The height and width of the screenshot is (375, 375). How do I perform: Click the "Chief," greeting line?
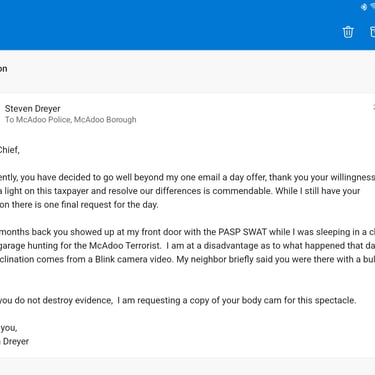pyautogui.click(x=10, y=150)
